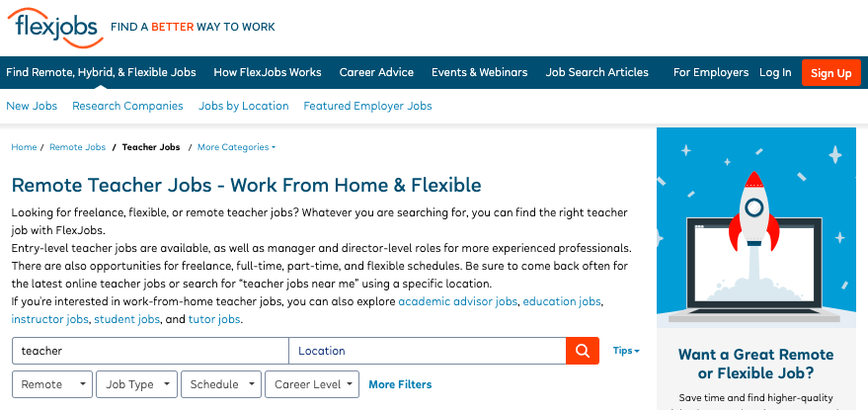This screenshot has height=410, width=868.
Task: Click the Log In link
Action: (775, 72)
